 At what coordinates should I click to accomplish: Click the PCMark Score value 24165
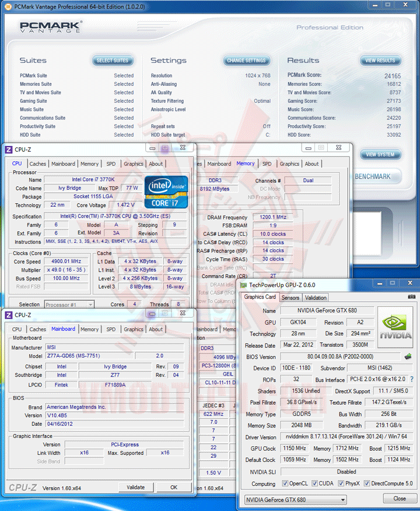(x=393, y=76)
